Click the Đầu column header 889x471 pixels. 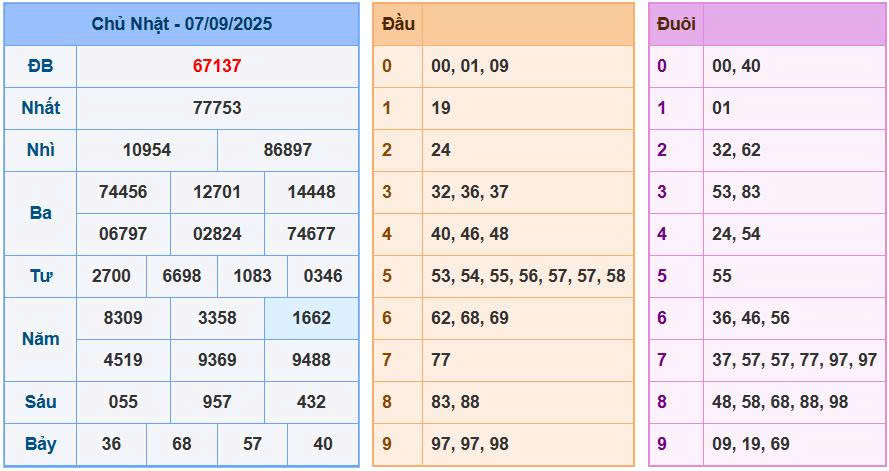398,24
